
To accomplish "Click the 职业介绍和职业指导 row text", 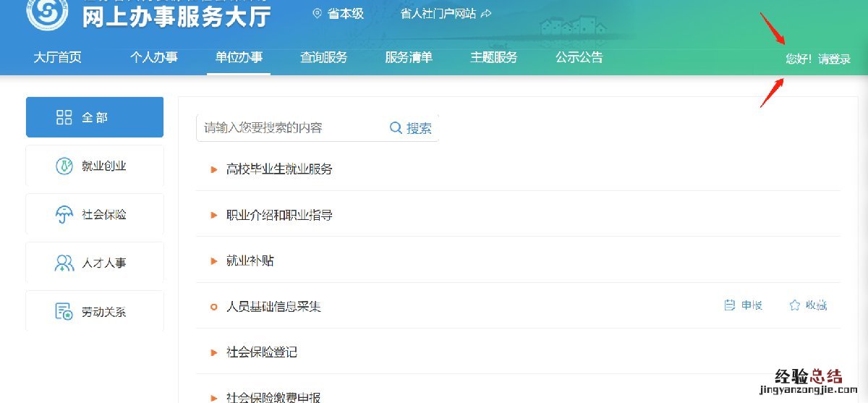I will tap(279, 215).
